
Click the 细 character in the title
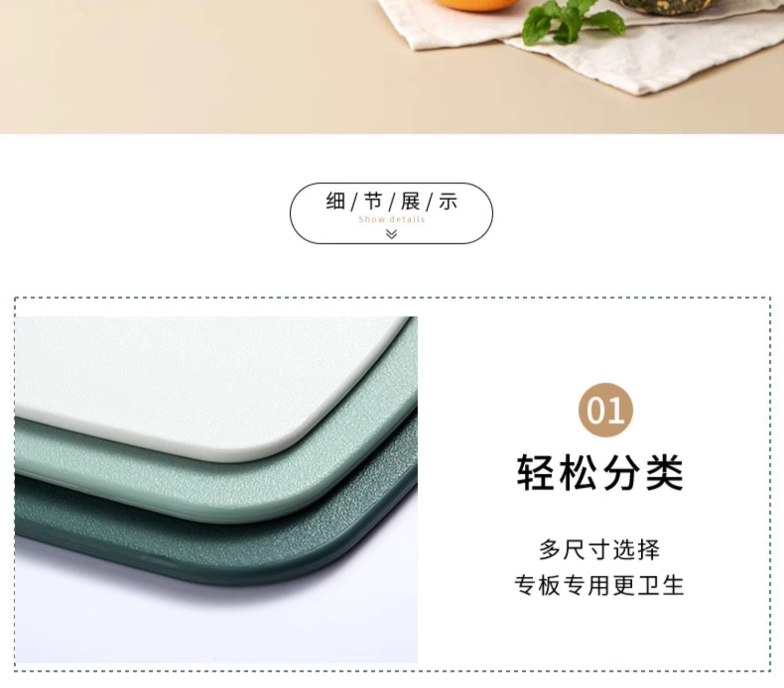(336, 201)
